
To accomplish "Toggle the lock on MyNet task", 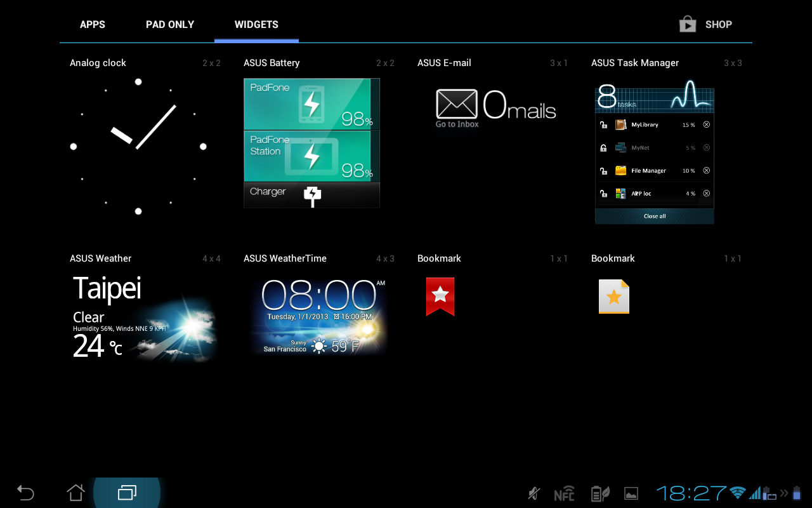I will click(603, 148).
